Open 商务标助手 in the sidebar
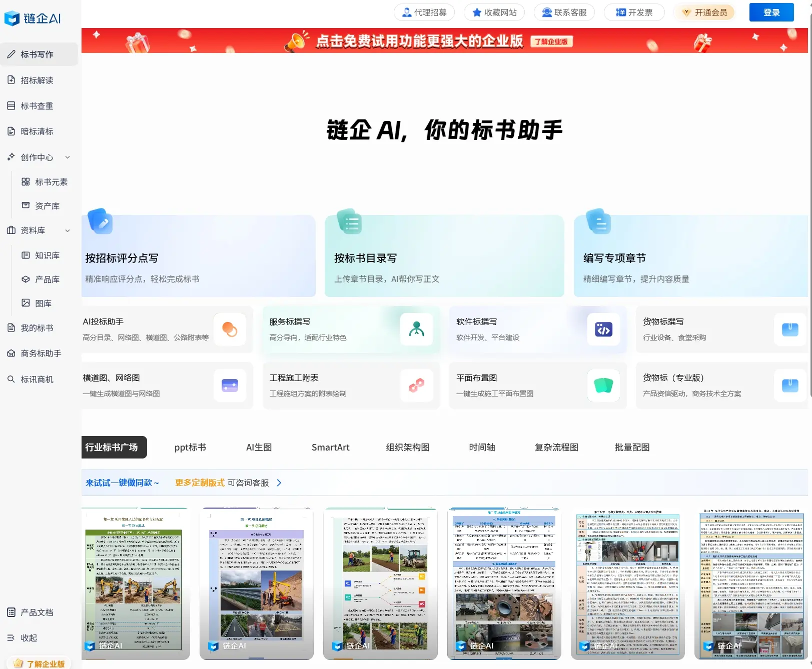This screenshot has width=812, height=669. pos(39,353)
